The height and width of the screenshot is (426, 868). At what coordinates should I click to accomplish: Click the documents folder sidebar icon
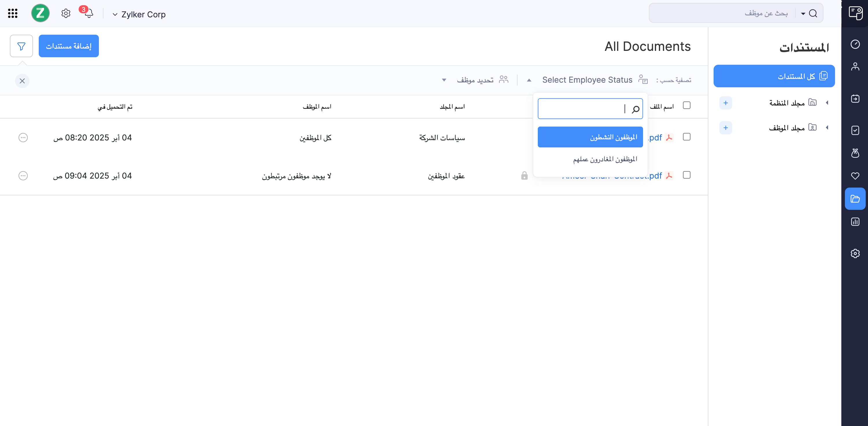pos(855,199)
